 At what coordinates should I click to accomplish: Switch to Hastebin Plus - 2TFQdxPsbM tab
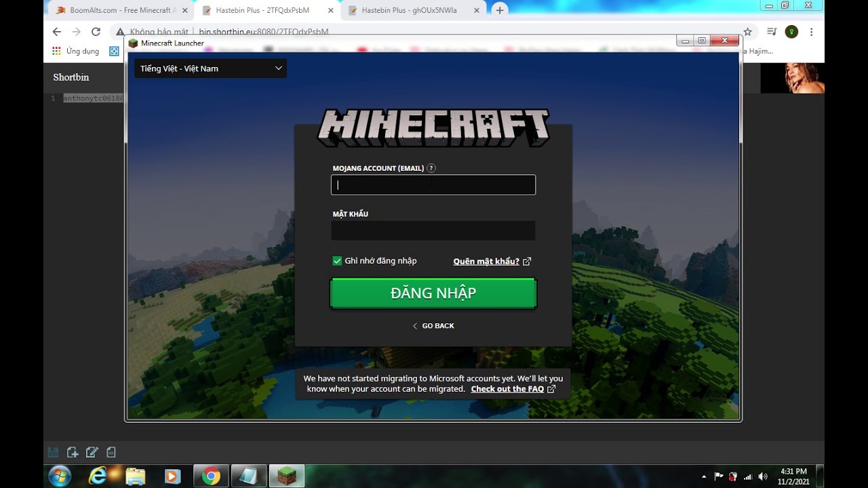coord(262,10)
